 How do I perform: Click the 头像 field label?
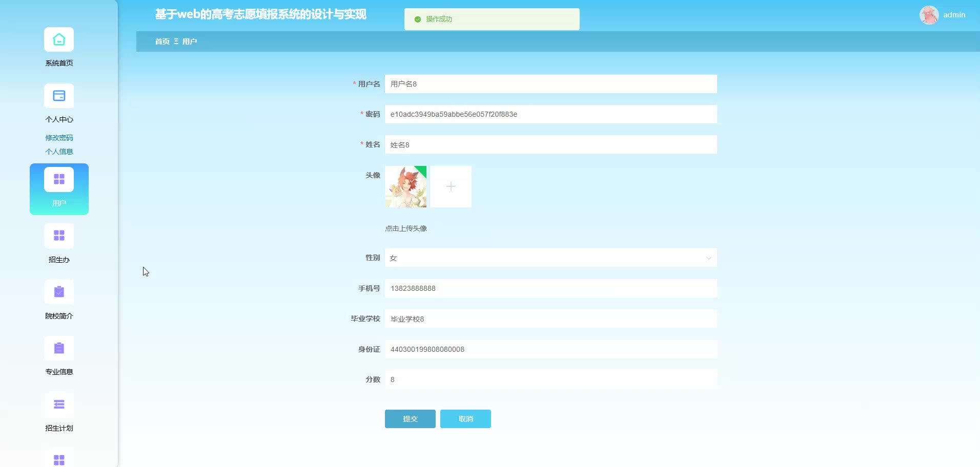(x=373, y=175)
